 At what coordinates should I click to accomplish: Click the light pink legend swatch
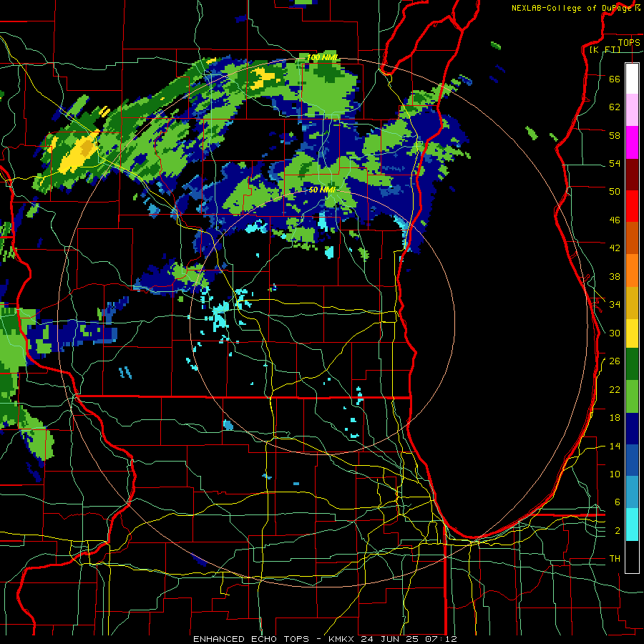coord(632,110)
